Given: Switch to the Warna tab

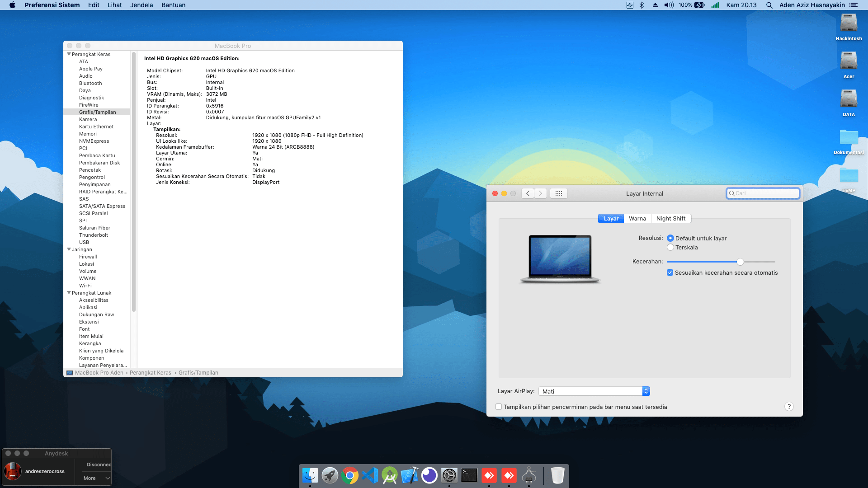Looking at the screenshot, I should 637,218.
